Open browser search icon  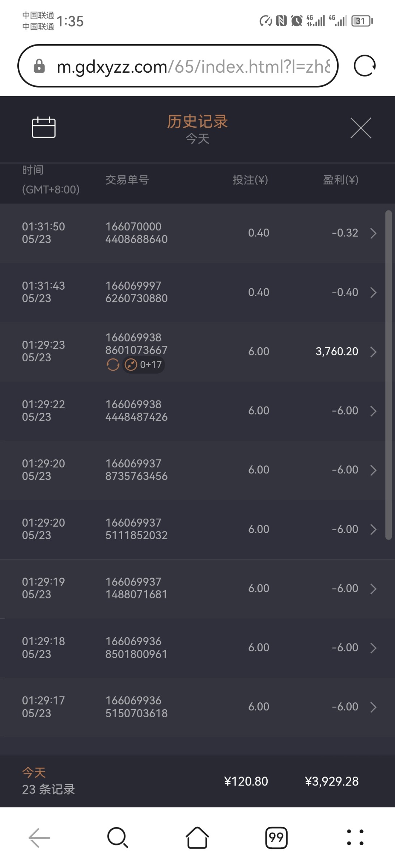tap(118, 838)
